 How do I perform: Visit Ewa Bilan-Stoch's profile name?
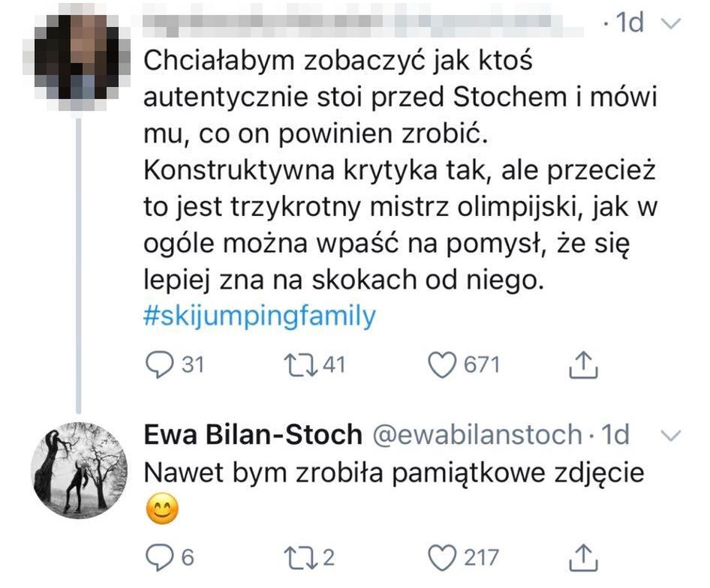click(252, 434)
